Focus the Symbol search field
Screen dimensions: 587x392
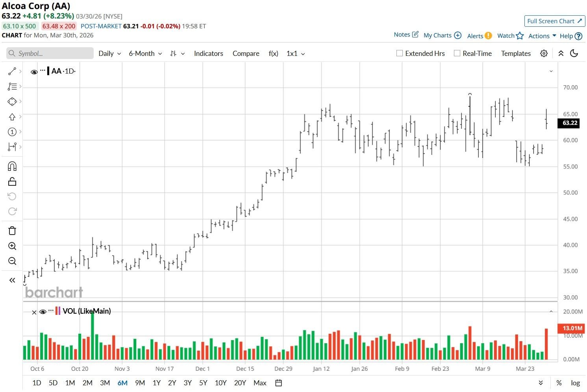[x=50, y=54]
